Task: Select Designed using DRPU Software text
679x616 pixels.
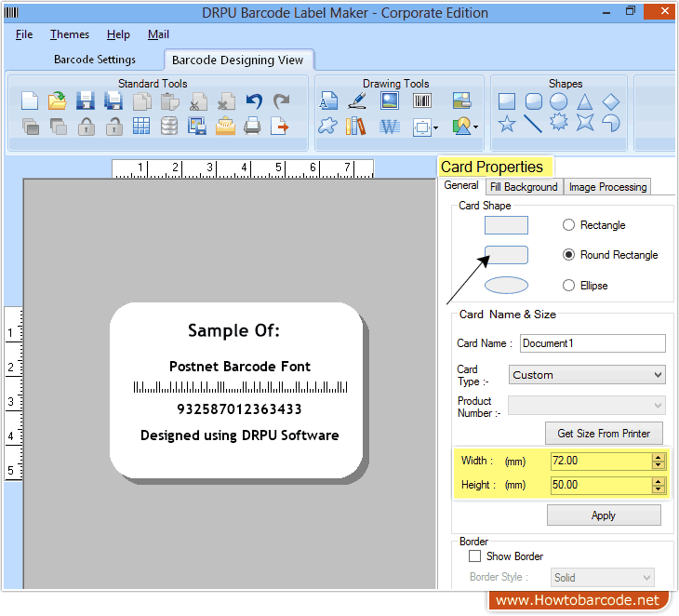Action: point(239,435)
